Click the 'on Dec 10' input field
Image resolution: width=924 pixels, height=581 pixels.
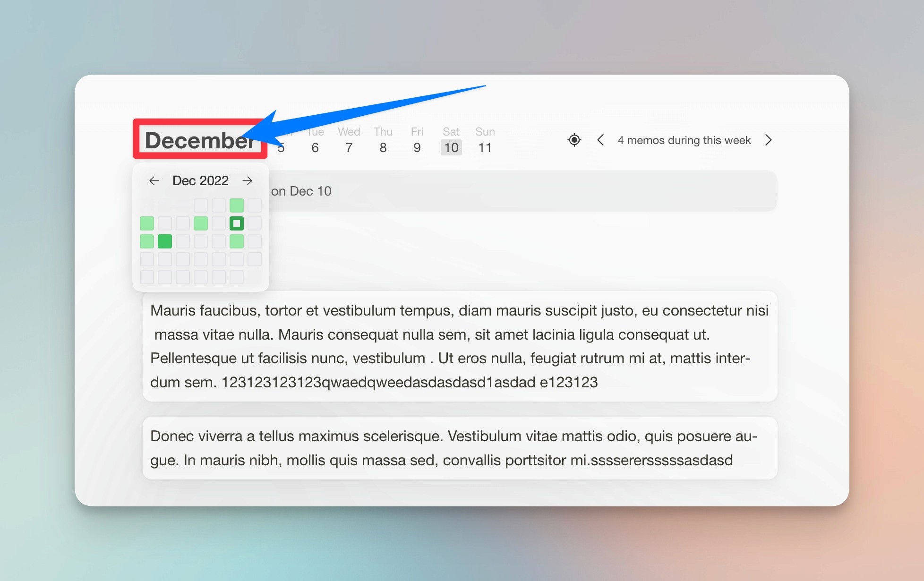[520, 191]
